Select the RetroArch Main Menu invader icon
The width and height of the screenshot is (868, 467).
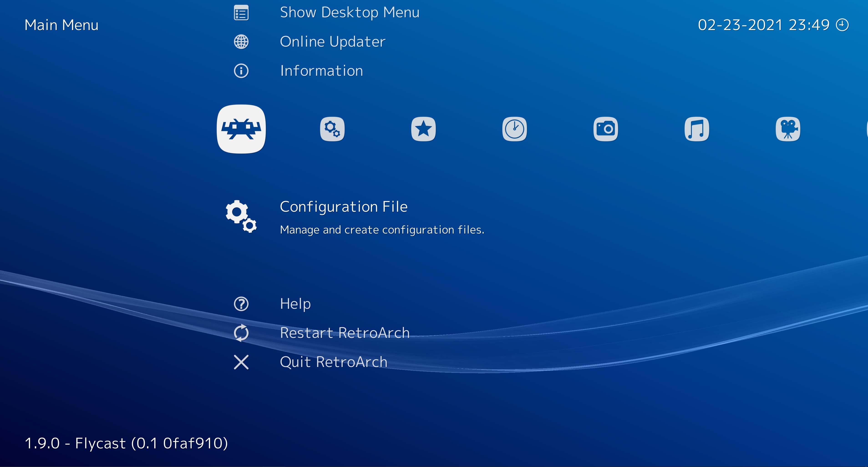(241, 129)
